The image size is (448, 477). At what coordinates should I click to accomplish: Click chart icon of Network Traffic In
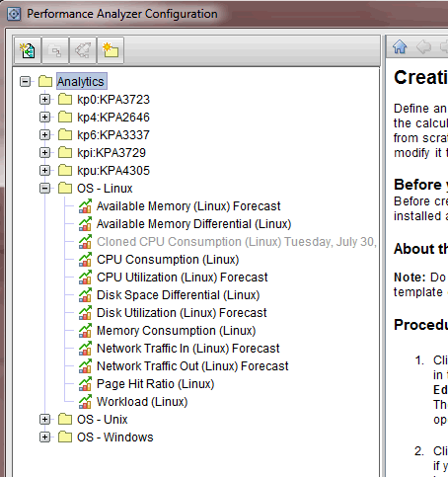tap(85, 349)
